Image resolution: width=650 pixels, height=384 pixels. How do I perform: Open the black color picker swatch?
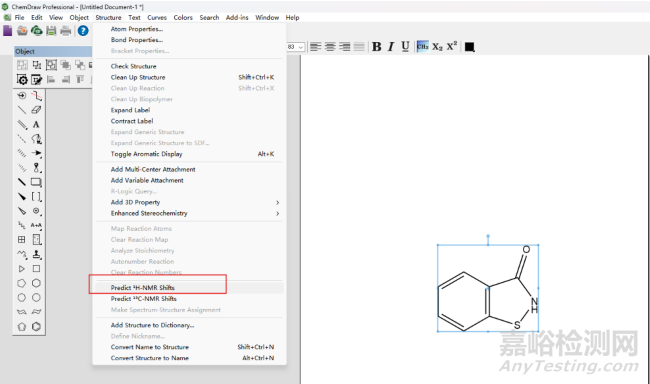(469, 47)
